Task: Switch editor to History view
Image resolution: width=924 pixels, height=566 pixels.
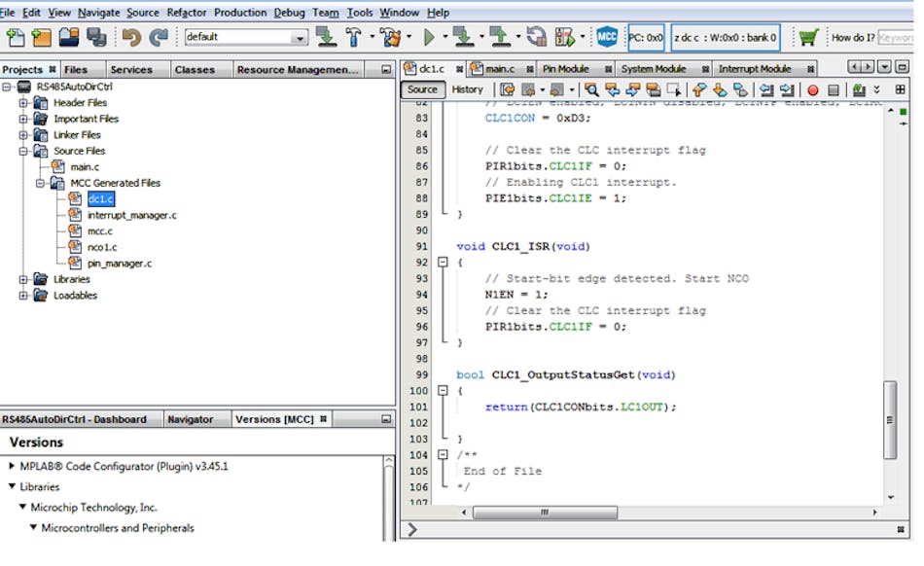Action: [x=468, y=89]
